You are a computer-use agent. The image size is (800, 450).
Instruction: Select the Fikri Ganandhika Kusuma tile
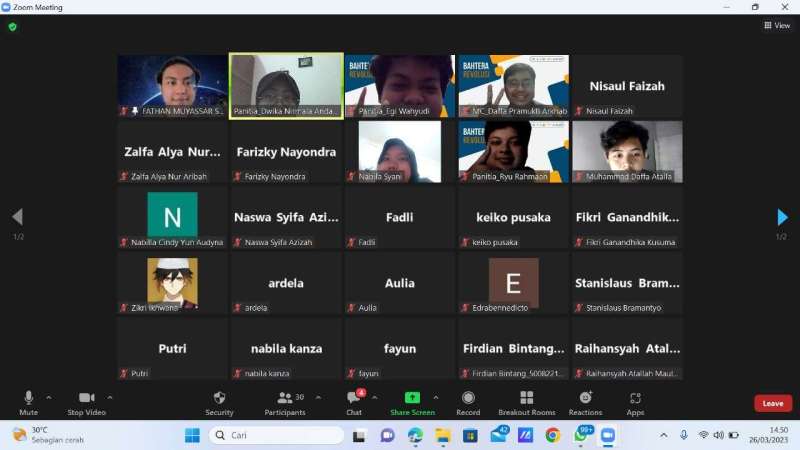pos(628,217)
